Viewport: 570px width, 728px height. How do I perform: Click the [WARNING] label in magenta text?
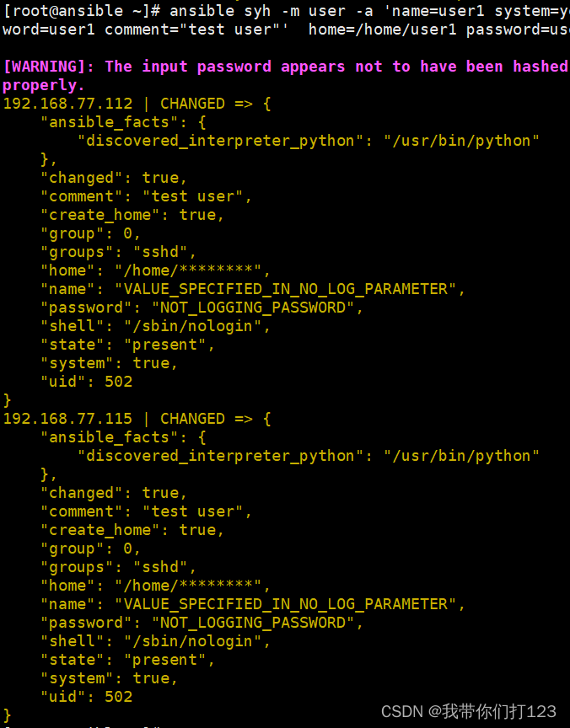48,67
